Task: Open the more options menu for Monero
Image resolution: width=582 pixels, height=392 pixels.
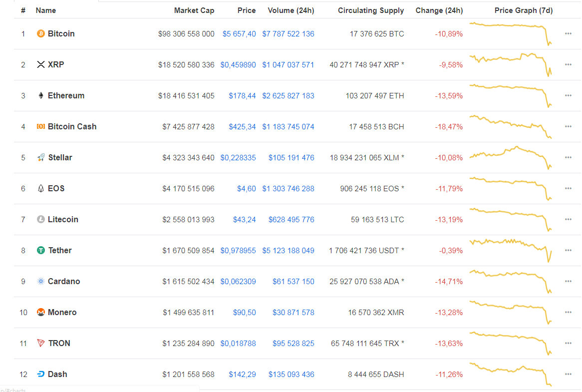Action: point(568,312)
